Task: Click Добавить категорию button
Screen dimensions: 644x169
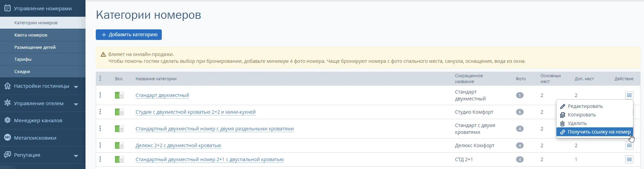Action: coord(129,34)
